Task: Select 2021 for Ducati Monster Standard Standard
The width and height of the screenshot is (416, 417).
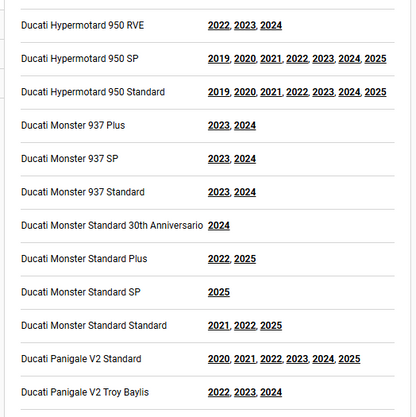Action: click(x=219, y=326)
